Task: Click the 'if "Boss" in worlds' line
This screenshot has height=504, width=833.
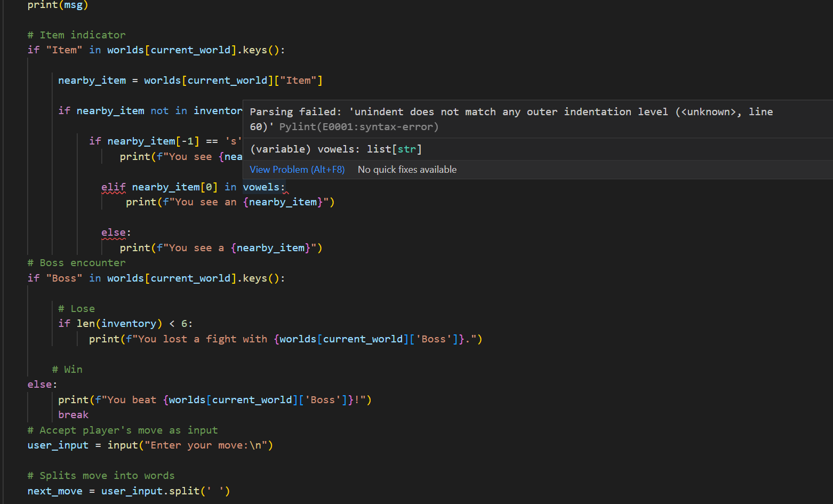Action: pos(156,278)
